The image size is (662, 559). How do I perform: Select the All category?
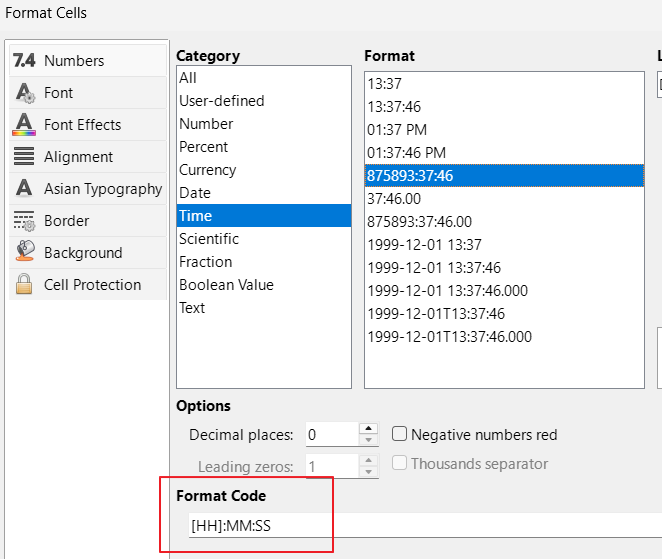coord(264,78)
